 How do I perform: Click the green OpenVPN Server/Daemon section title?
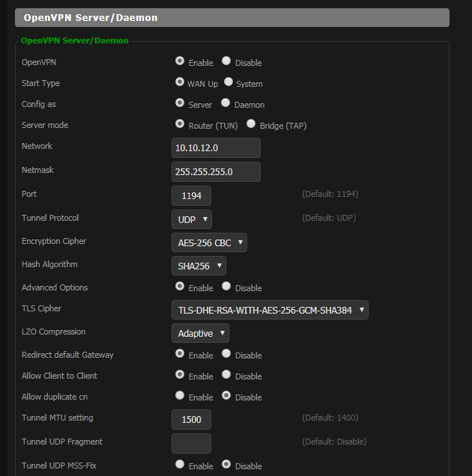pos(75,40)
